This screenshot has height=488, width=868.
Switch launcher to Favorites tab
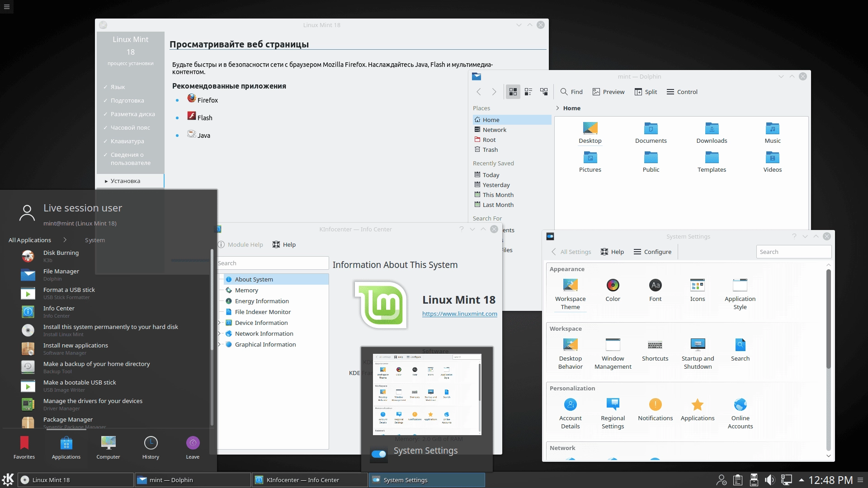(x=24, y=447)
